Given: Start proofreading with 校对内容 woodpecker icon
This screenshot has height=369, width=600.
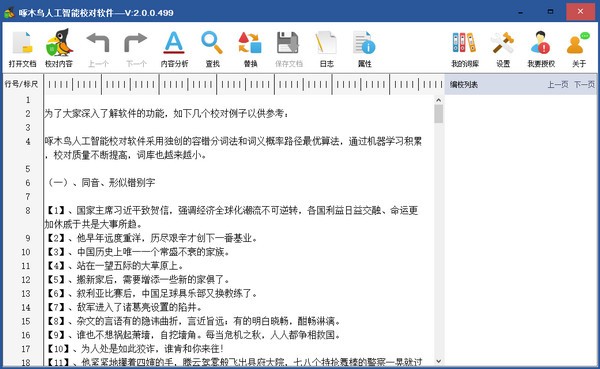Looking at the screenshot, I should [x=59, y=49].
